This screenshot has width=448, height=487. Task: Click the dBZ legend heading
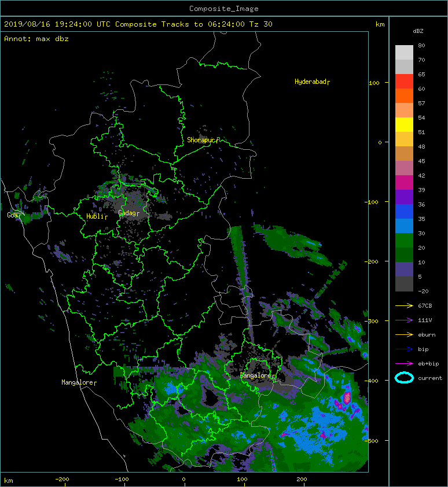[418, 31]
